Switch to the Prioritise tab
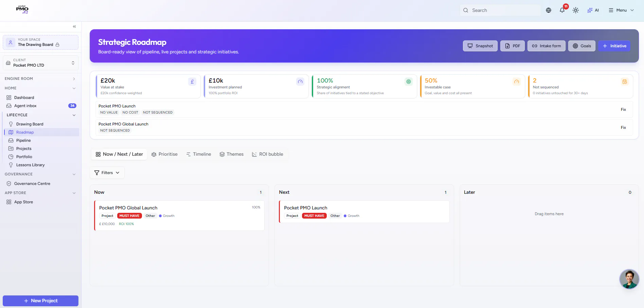Image resolution: width=644 pixels, height=308 pixels. (164, 154)
